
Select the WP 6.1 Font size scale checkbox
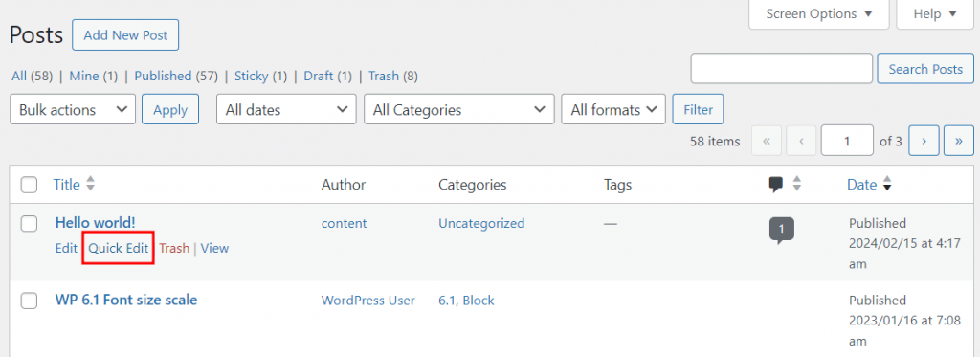point(29,301)
